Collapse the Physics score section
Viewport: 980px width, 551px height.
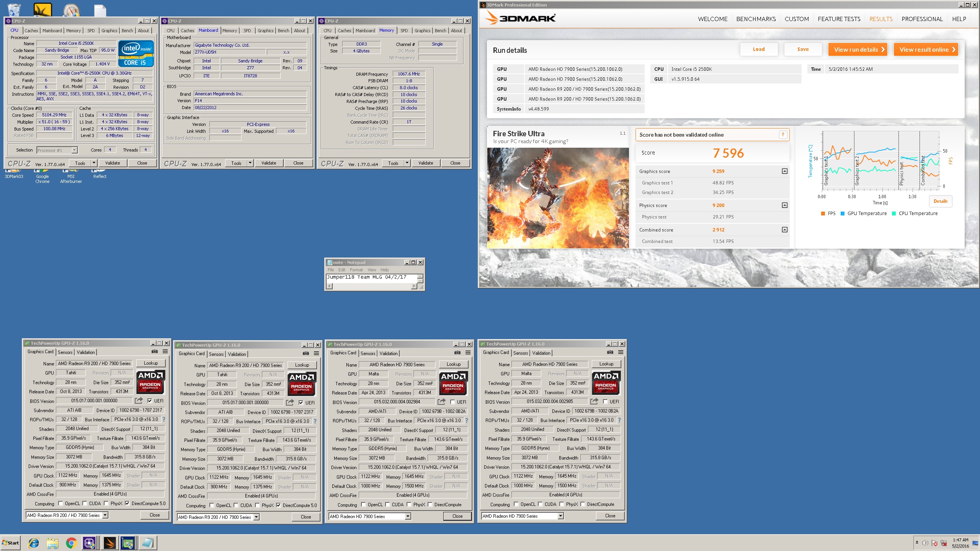coord(785,205)
